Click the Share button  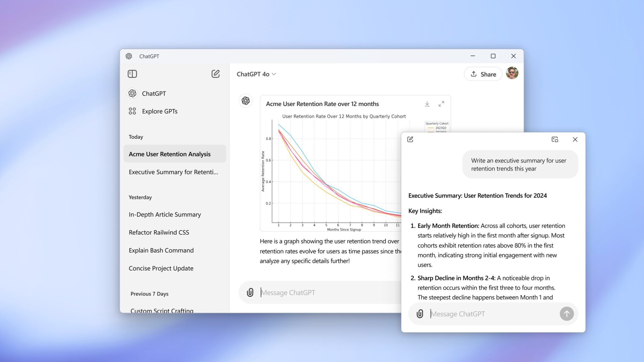(483, 74)
